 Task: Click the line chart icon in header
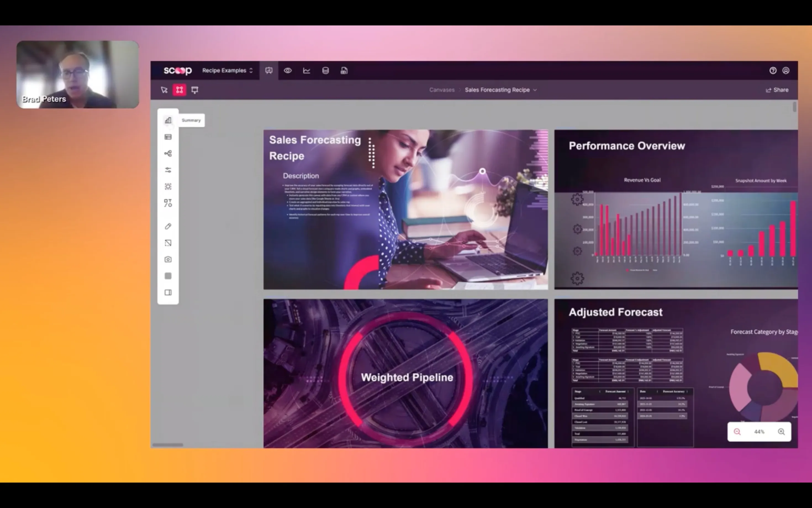[x=307, y=70]
